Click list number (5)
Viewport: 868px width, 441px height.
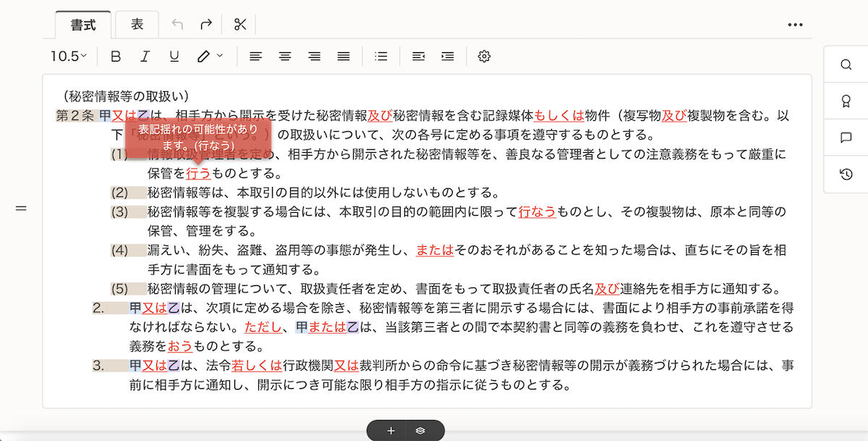click(119, 288)
